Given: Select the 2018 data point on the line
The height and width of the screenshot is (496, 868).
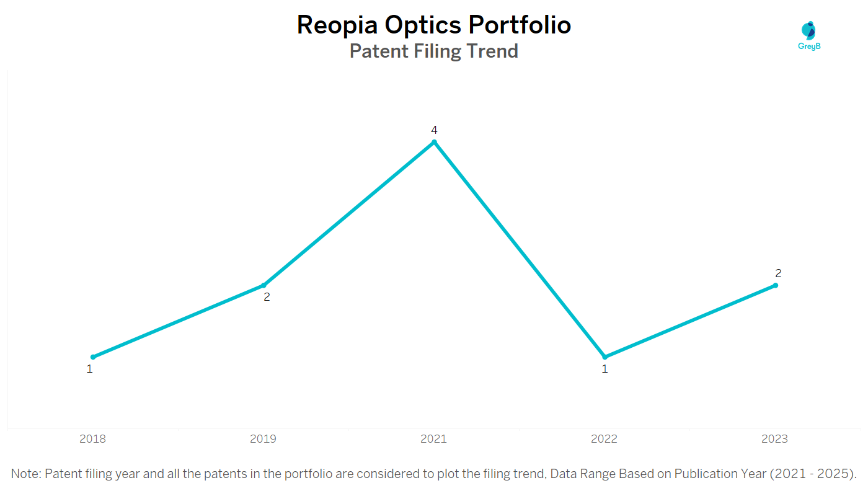Looking at the screenshot, I should pos(93,357).
